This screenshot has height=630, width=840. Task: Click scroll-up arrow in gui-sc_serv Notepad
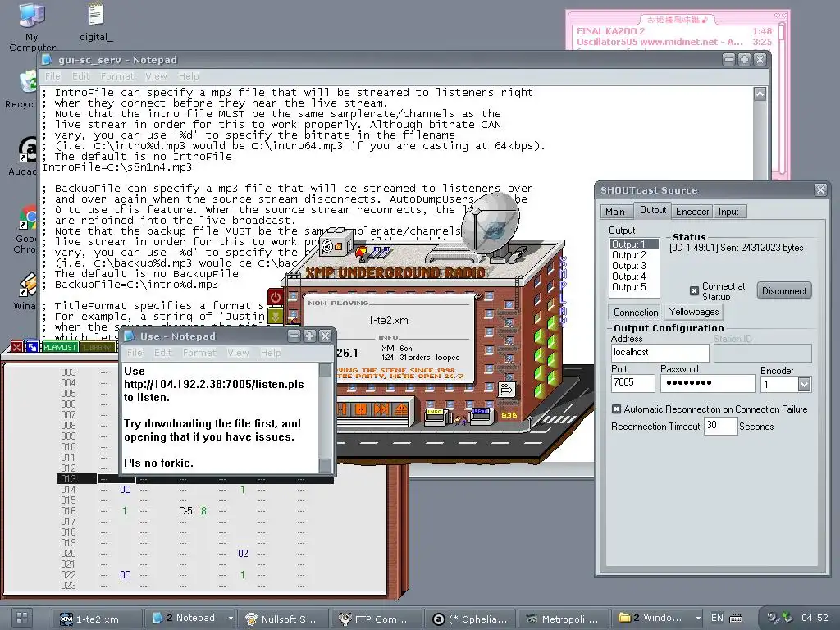760,94
